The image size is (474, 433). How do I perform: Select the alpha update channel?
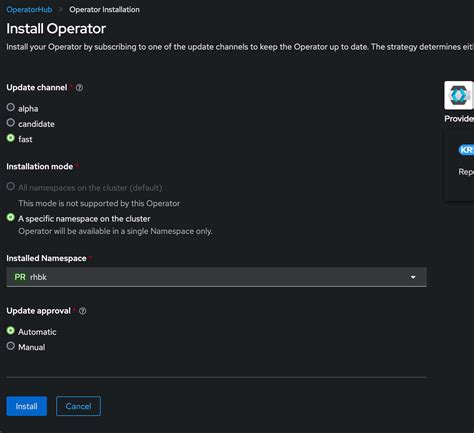point(11,107)
